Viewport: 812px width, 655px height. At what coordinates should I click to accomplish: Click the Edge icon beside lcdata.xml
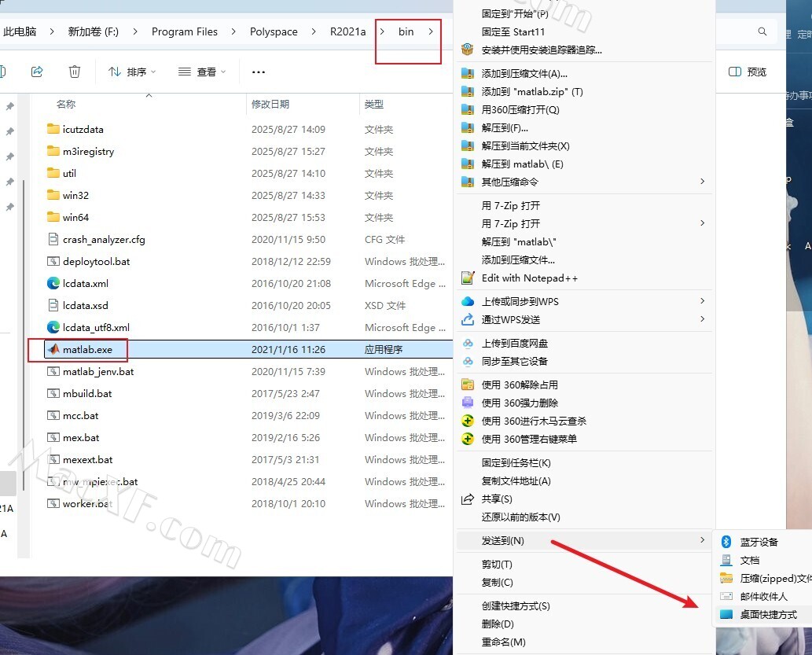pos(53,283)
